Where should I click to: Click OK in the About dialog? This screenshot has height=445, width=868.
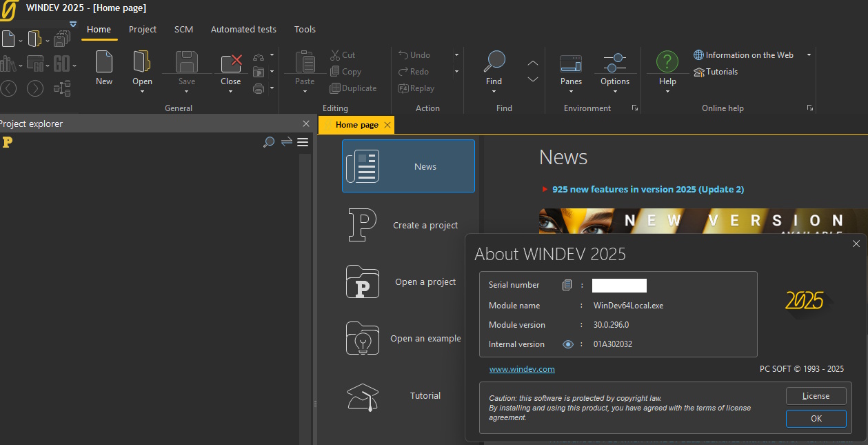click(x=816, y=419)
